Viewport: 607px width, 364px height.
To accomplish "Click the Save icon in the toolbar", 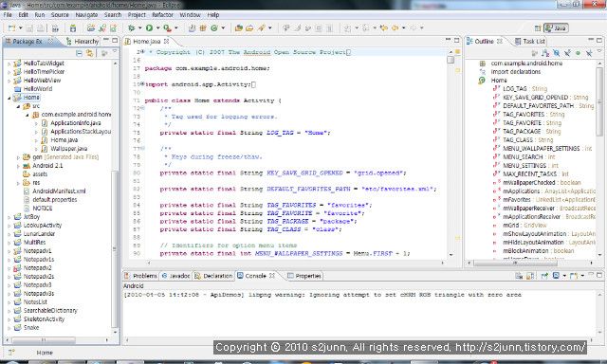I will coord(29,27).
